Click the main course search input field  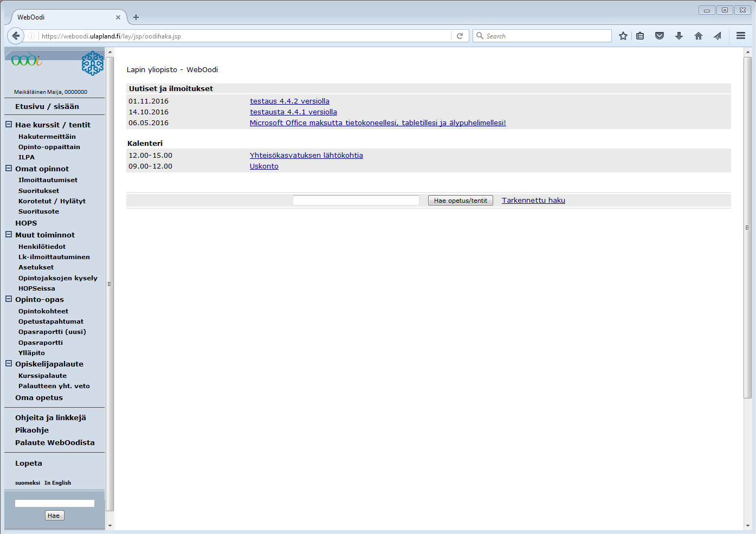[x=356, y=201]
